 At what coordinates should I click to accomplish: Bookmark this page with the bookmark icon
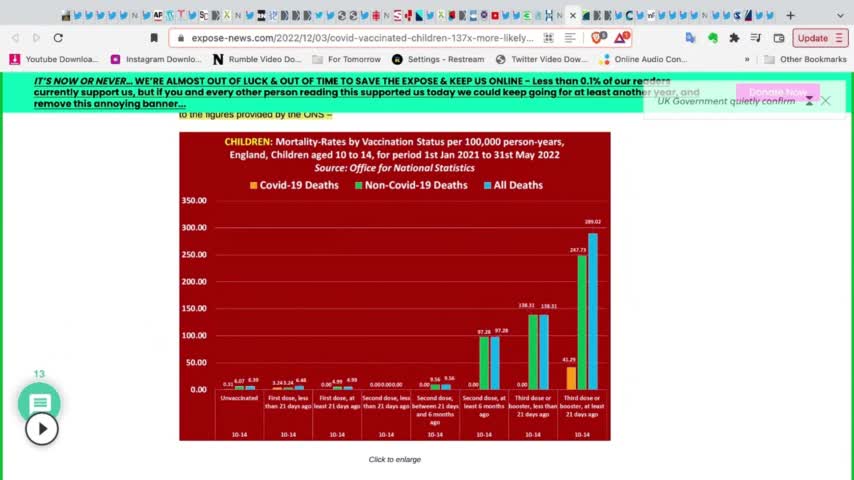[x=154, y=38]
